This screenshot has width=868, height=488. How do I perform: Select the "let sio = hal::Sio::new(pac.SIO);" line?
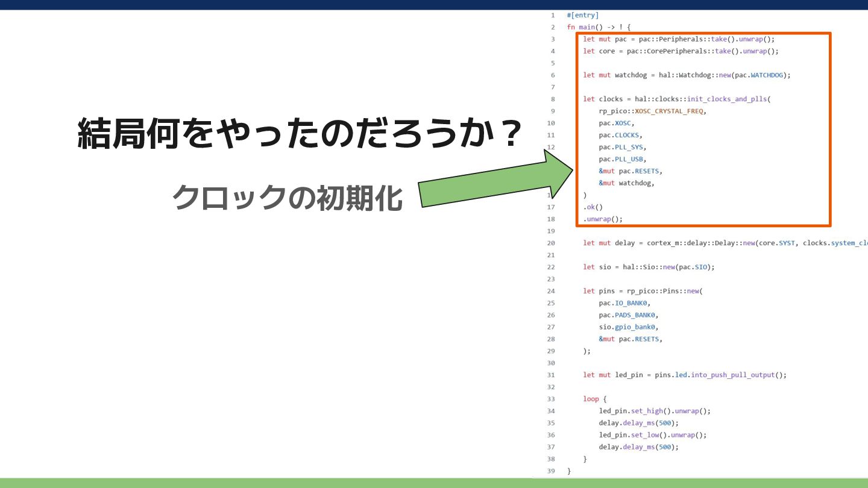649,267
